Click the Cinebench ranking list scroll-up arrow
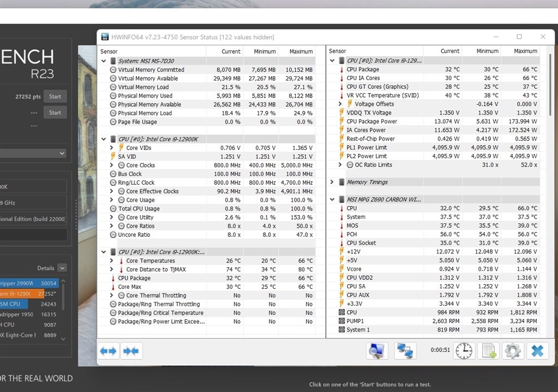This screenshot has height=392, width=558. (x=63, y=281)
